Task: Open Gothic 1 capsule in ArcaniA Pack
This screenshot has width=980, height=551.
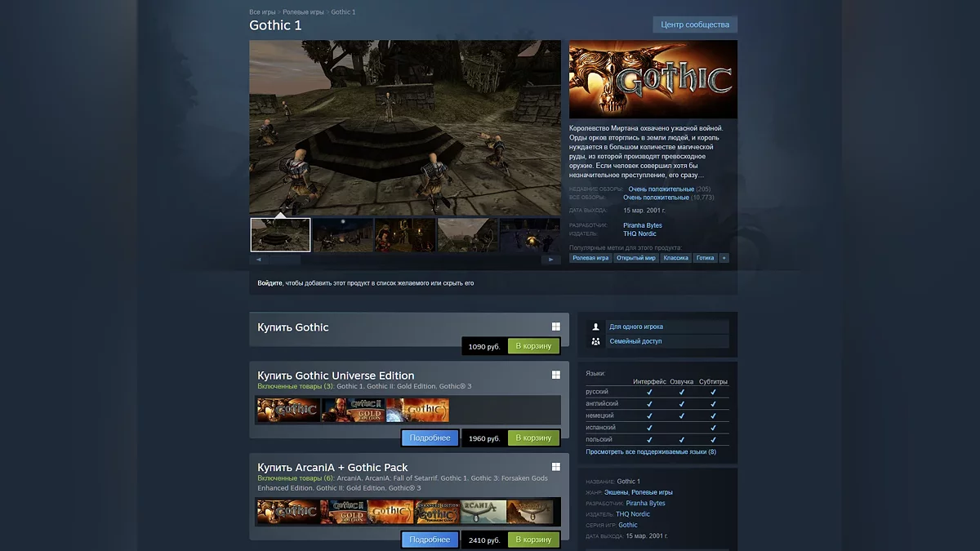Action: coord(288,511)
